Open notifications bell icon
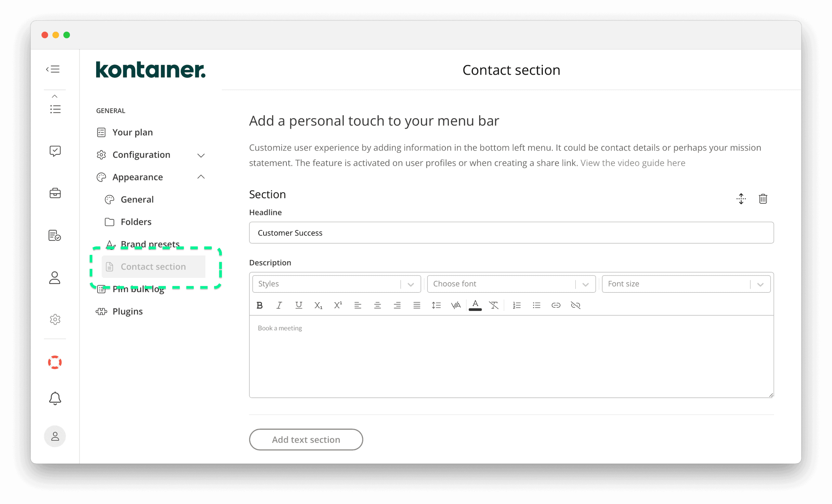The height and width of the screenshot is (504, 832). [55, 398]
